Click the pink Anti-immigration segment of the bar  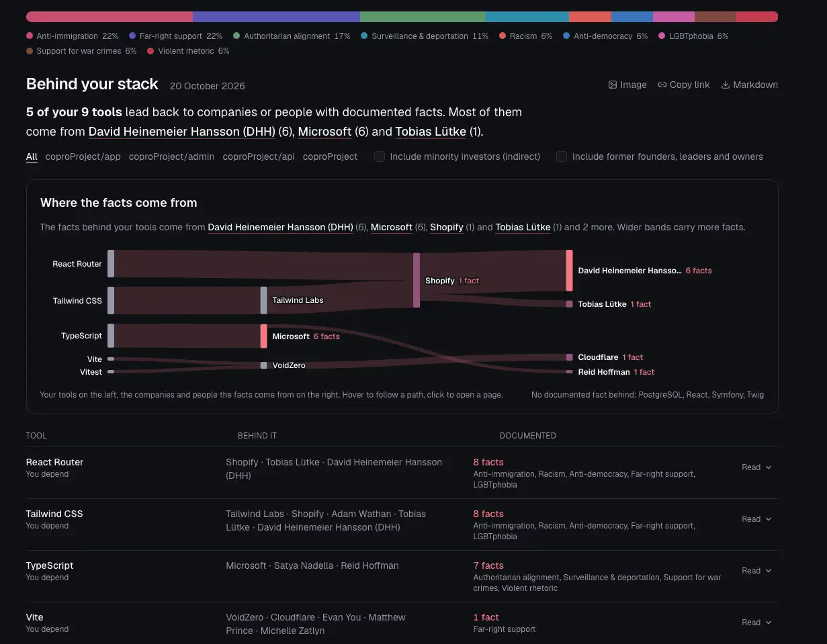coord(110,17)
